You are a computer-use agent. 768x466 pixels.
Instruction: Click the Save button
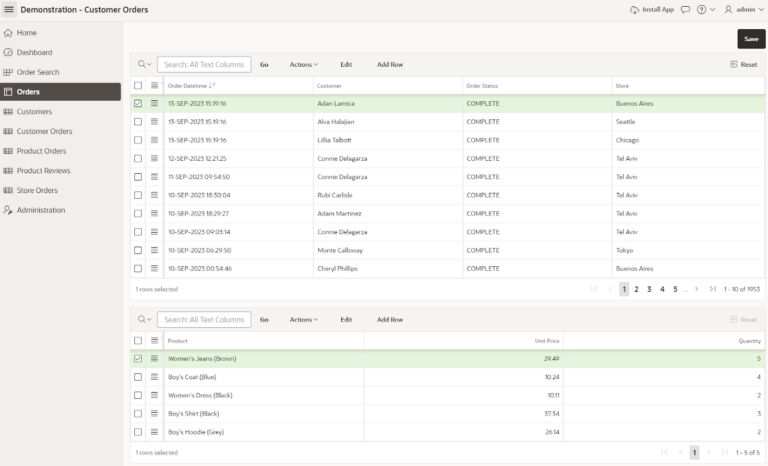click(751, 39)
